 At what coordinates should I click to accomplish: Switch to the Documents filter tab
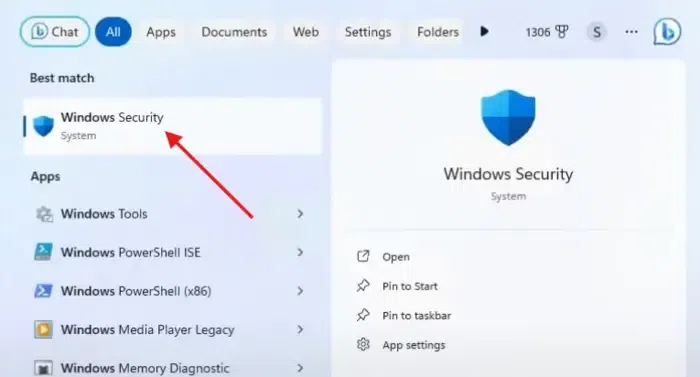click(234, 32)
